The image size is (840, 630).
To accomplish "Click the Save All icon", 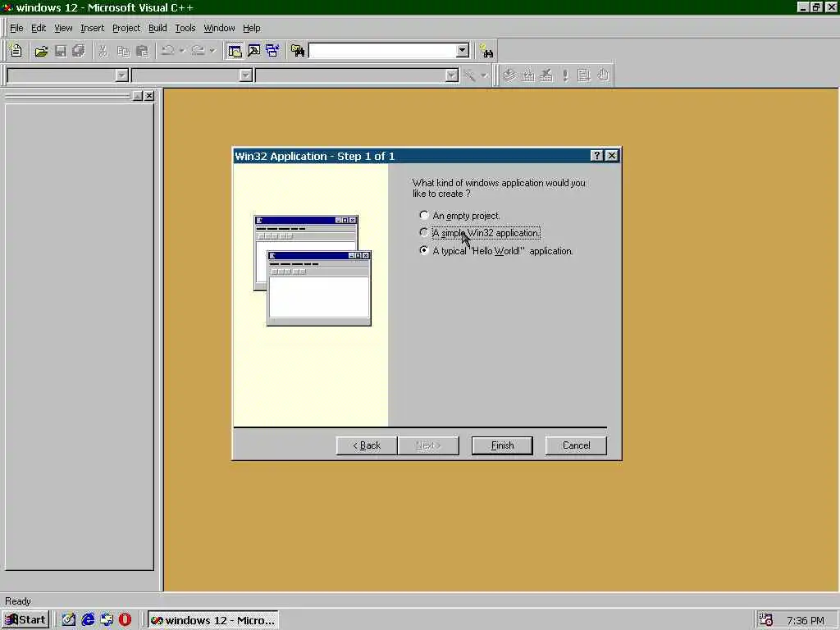I will coord(79,51).
